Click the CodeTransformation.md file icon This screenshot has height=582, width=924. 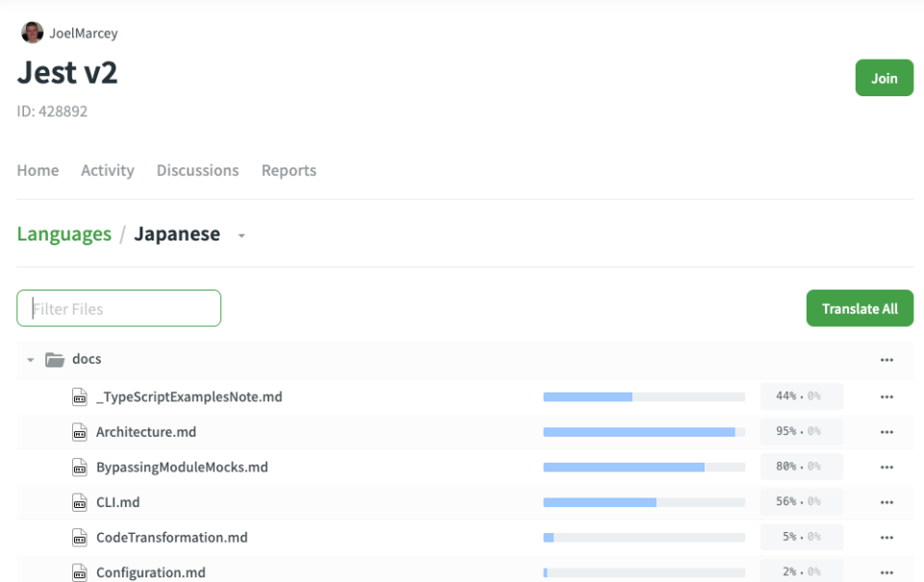pyautogui.click(x=80, y=538)
